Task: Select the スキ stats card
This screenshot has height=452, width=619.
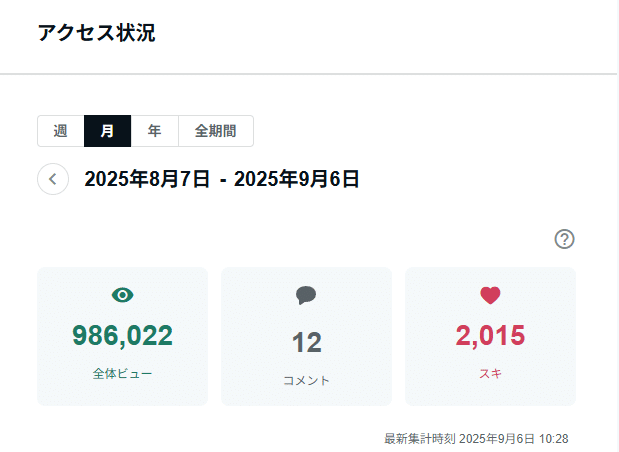Action: 490,336
